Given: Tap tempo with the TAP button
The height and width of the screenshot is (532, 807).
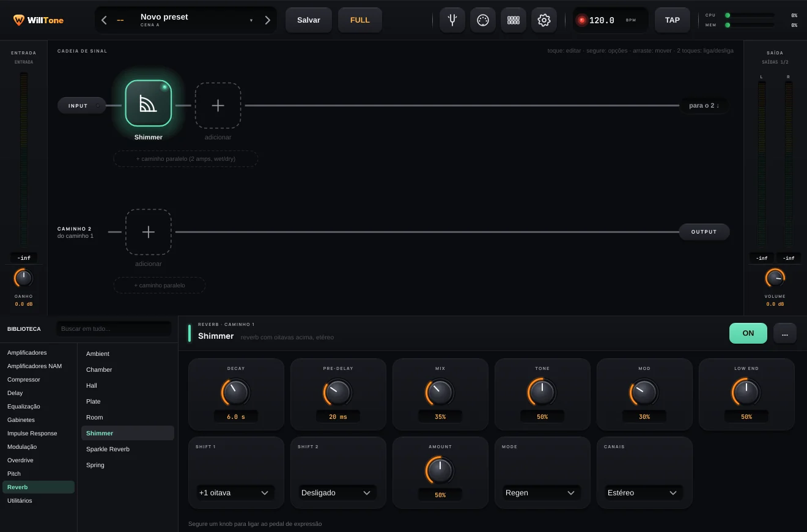Looking at the screenshot, I should click(672, 20).
